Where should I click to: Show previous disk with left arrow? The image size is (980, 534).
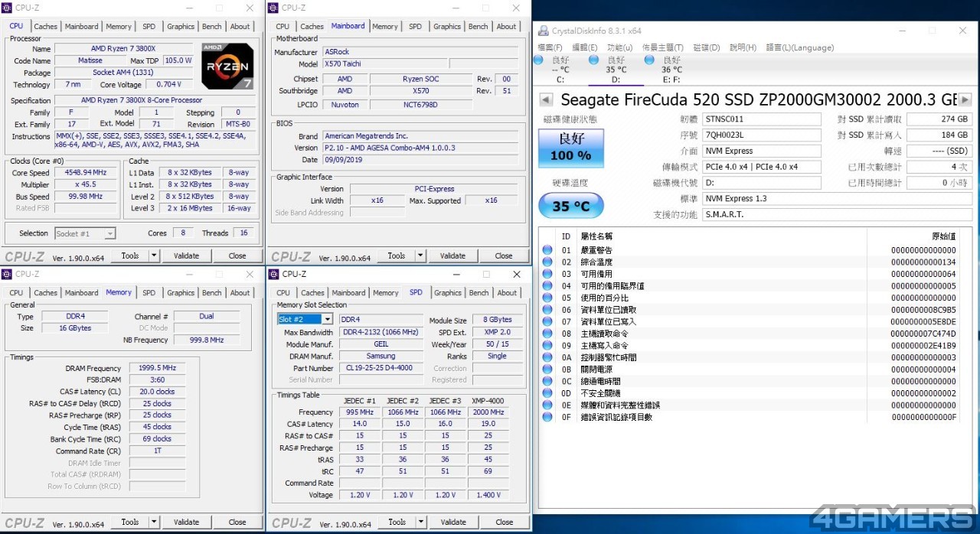546,100
